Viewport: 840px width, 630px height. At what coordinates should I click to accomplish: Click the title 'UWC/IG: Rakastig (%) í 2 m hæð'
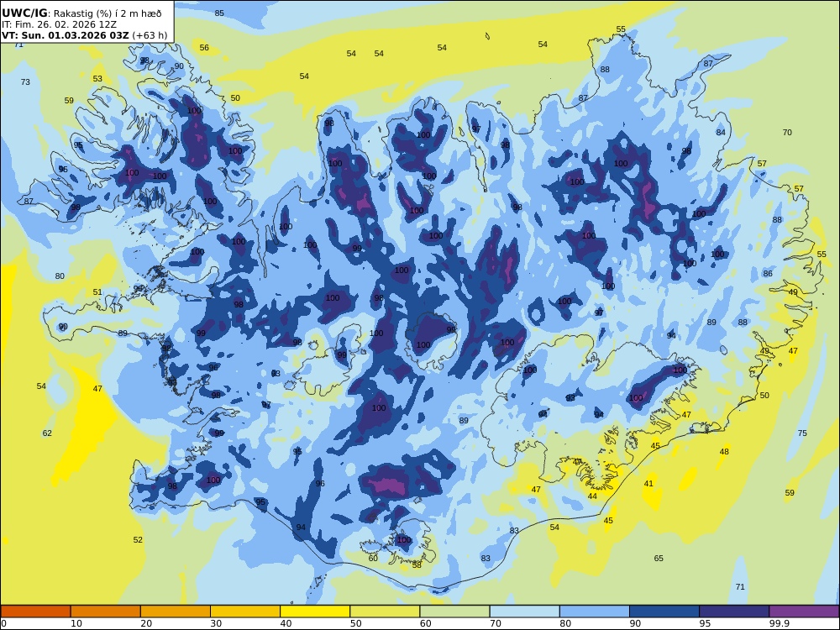click(81, 13)
